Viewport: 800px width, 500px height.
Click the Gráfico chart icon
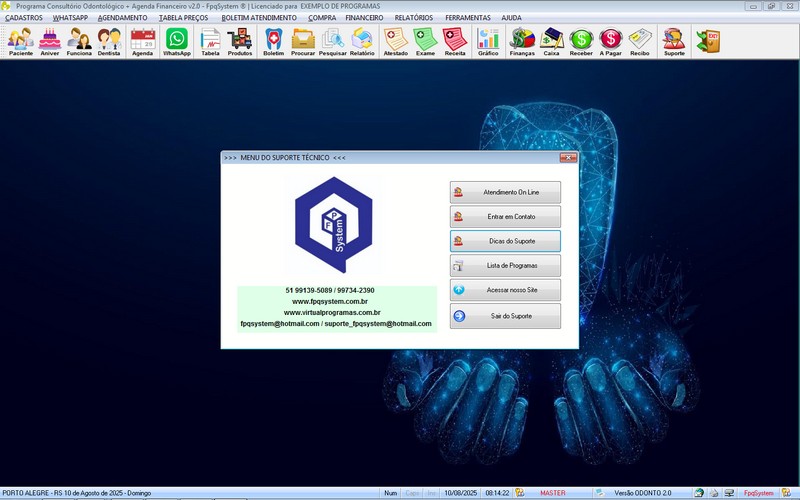[x=488, y=41]
